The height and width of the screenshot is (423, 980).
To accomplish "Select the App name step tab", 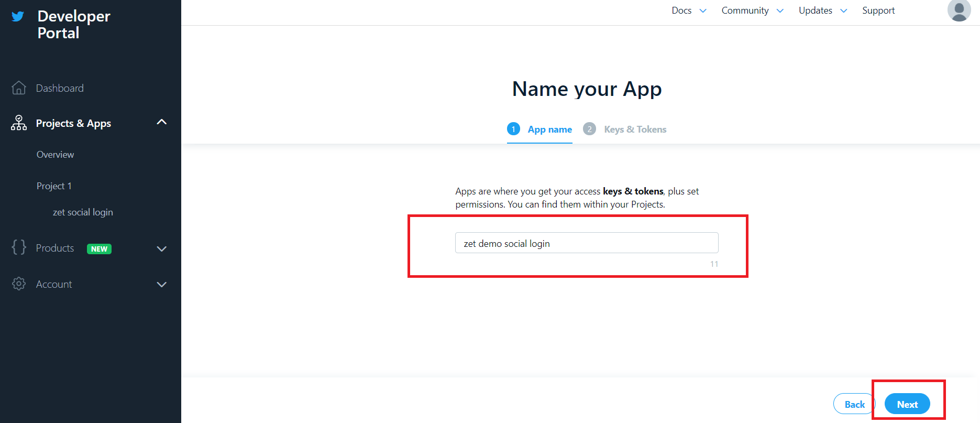I will pos(549,129).
